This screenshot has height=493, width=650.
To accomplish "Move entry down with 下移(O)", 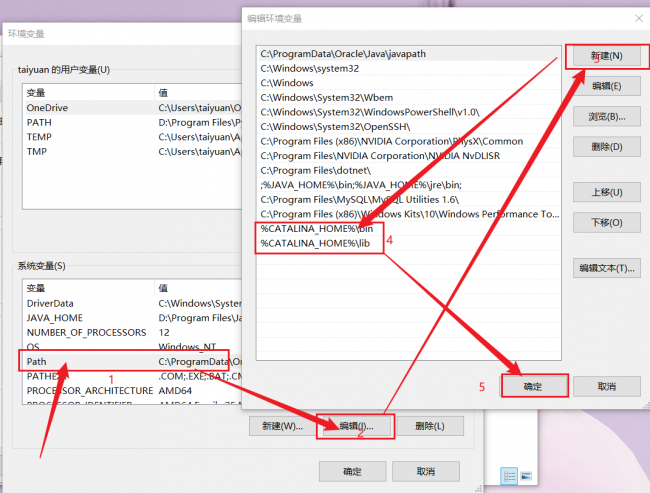I will pyautogui.click(x=606, y=223).
